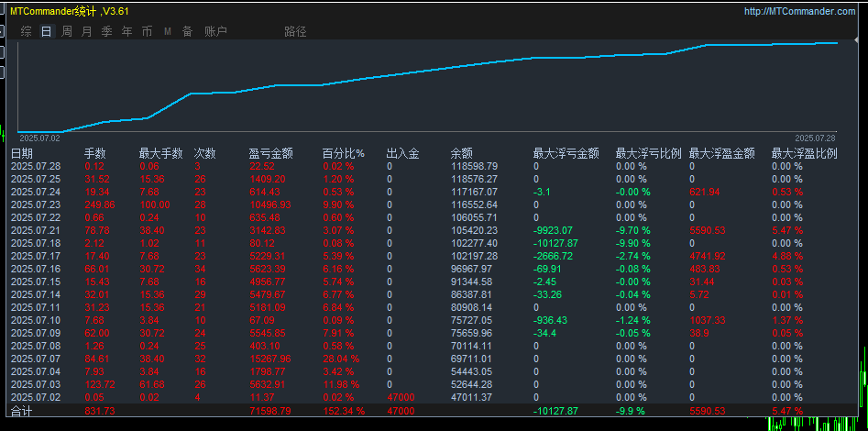Screen dimensions: 868x431
Task: Click the 最大浮亏金额 column header
Action: pos(566,153)
